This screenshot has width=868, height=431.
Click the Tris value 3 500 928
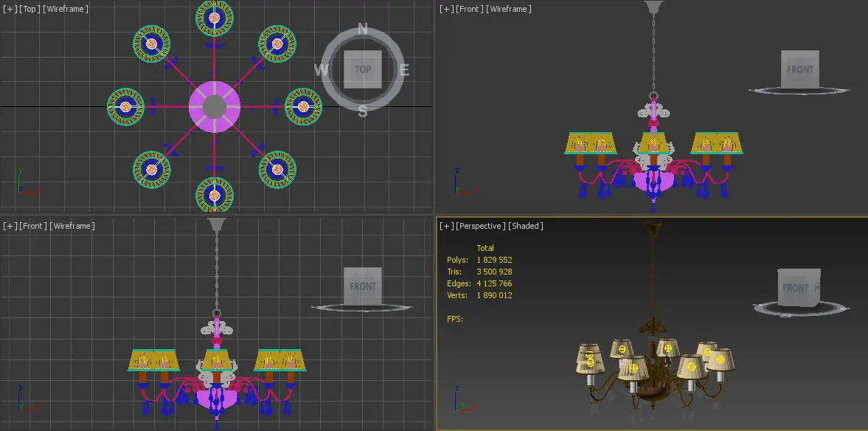click(494, 272)
